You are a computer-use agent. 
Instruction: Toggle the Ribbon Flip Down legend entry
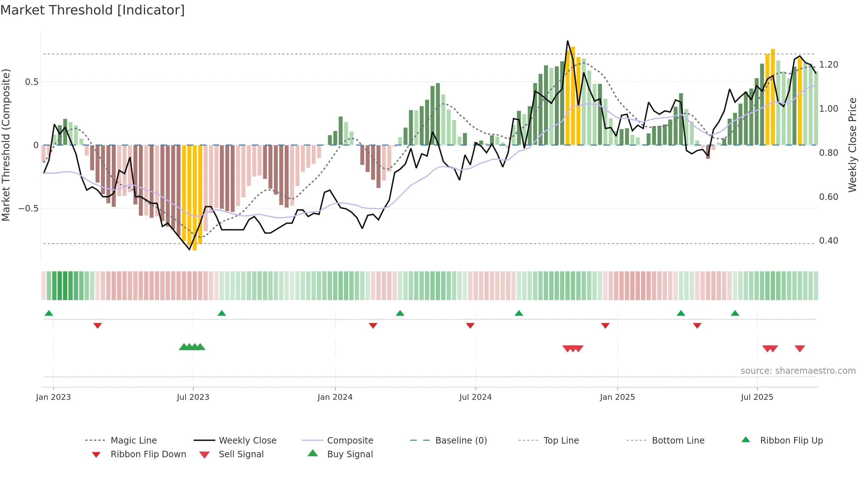(x=139, y=454)
